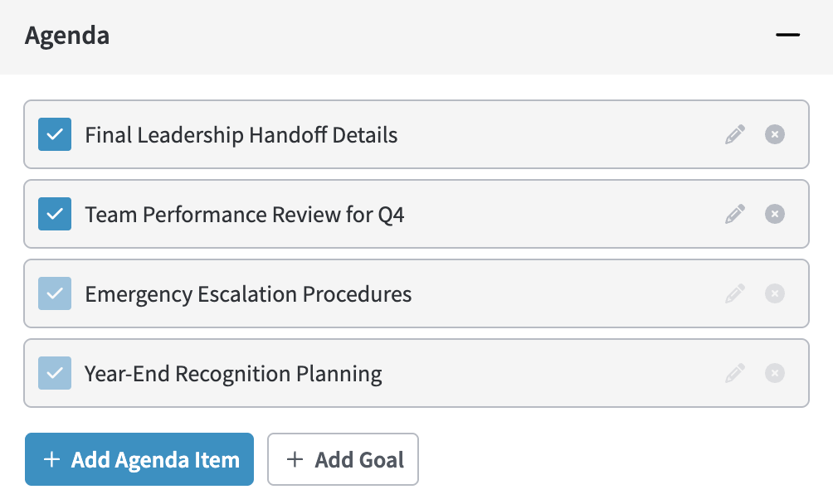Remove Final Leadership Handoff Details item
The height and width of the screenshot is (504, 833).
pyautogui.click(x=774, y=134)
